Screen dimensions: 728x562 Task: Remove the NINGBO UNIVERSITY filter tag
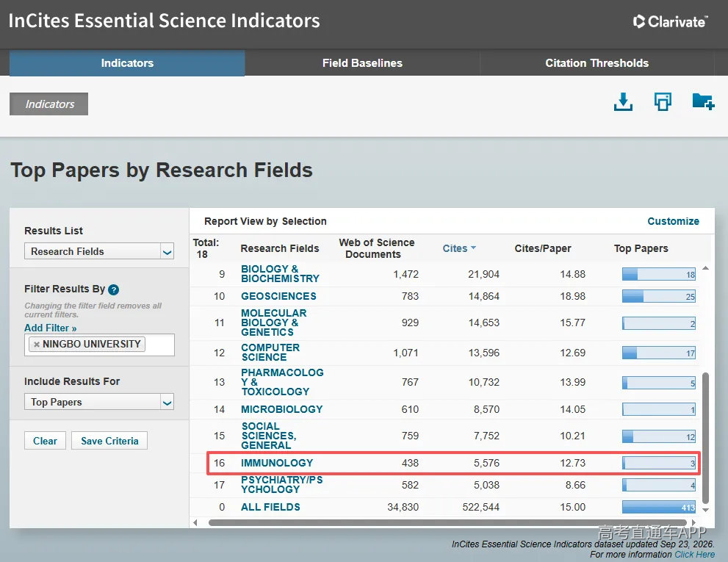click(37, 345)
